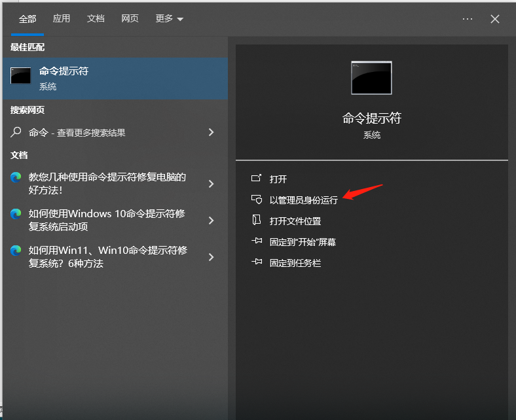
Task: Click the large 命令提示符 preview thumbnail
Action: click(371, 78)
